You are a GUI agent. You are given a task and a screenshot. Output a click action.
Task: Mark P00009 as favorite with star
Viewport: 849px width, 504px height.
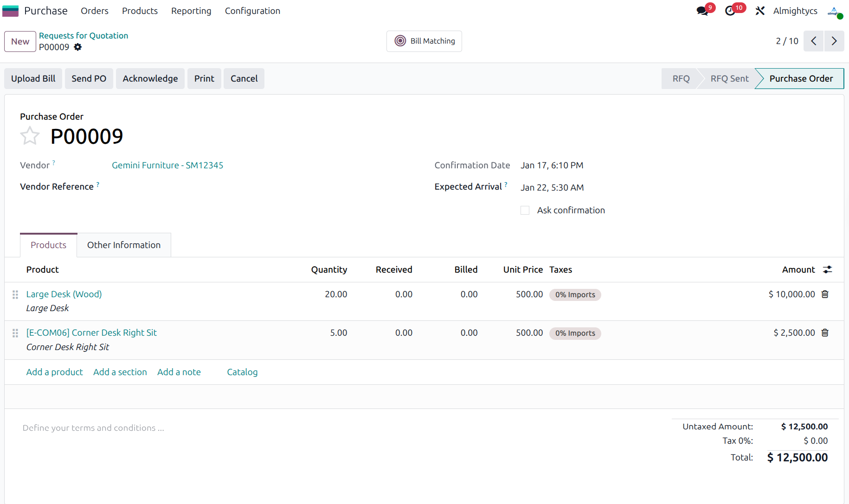click(30, 136)
